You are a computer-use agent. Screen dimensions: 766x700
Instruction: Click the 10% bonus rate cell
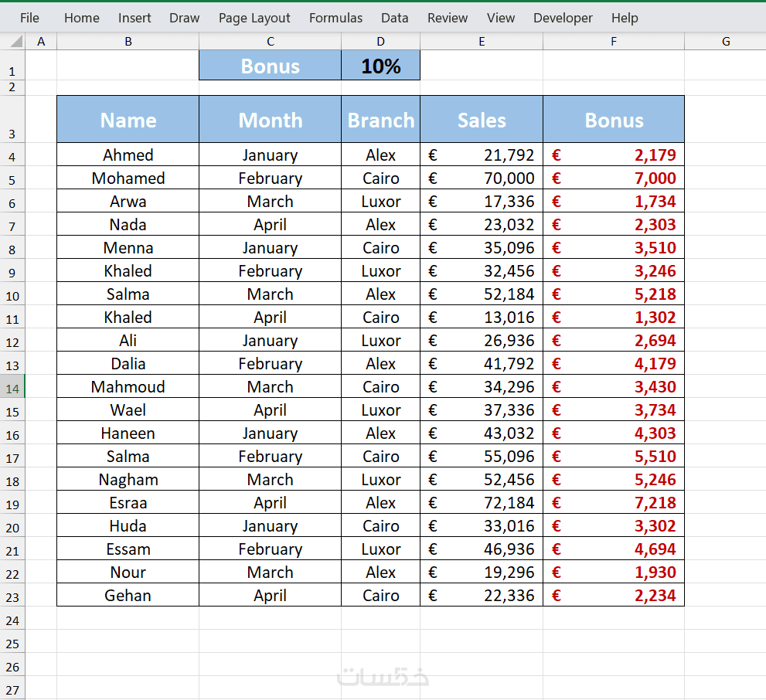[381, 66]
